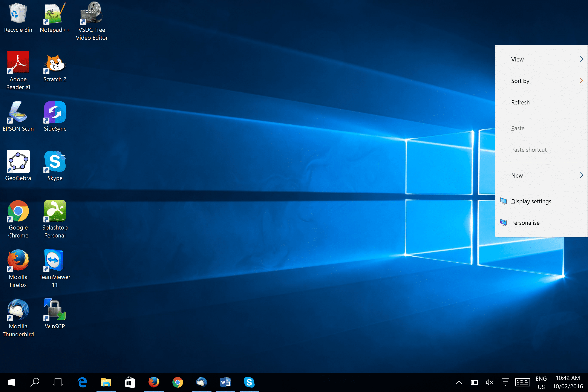Select the SideSync desktop icon
This screenshot has height=392, width=588.
[x=55, y=116]
